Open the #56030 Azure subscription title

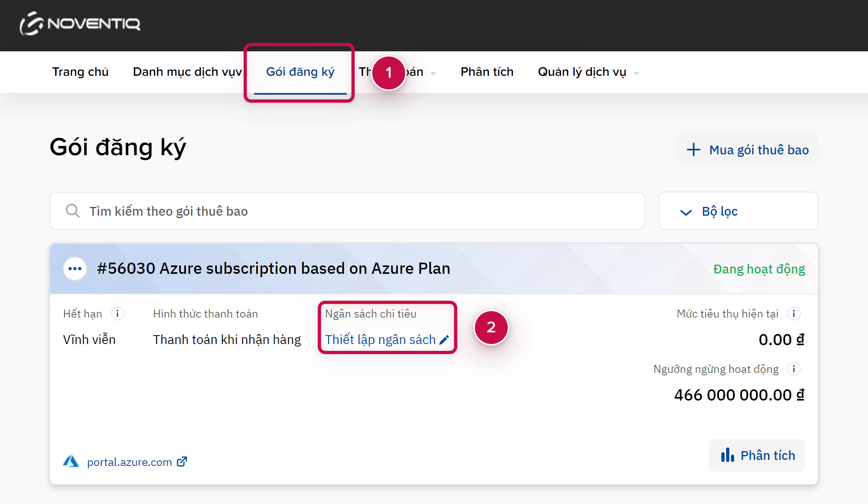273,269
